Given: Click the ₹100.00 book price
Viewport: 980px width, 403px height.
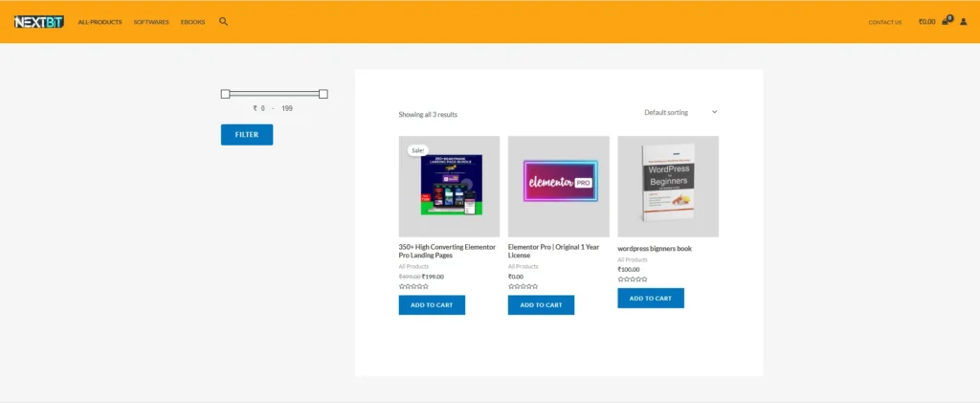Looking at the screenshot, I should 629,269.
